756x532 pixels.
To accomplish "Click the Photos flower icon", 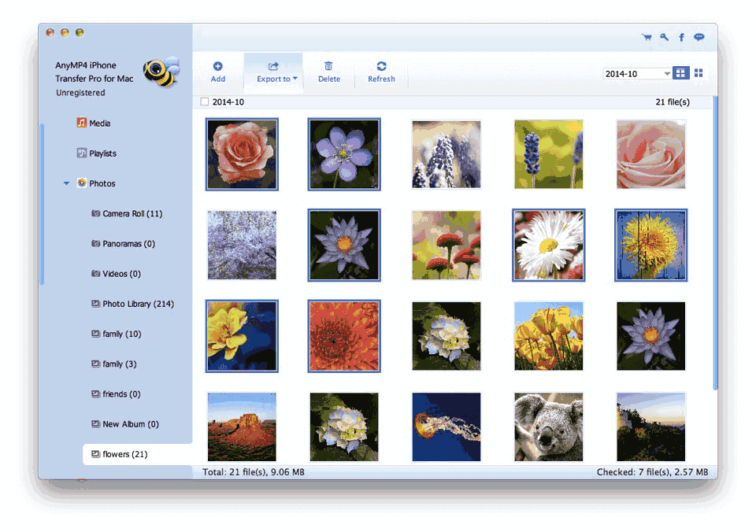I will click(82, 183).
